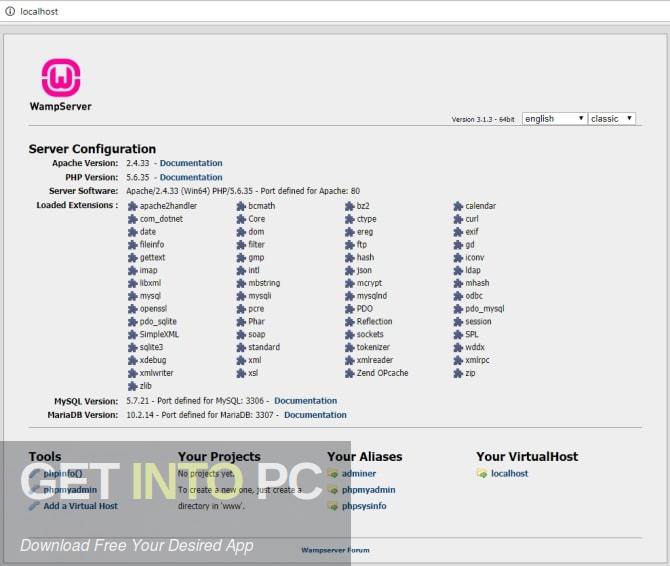Click Add a Virtual Host link
Screen dimensions: 670x566
80,506
